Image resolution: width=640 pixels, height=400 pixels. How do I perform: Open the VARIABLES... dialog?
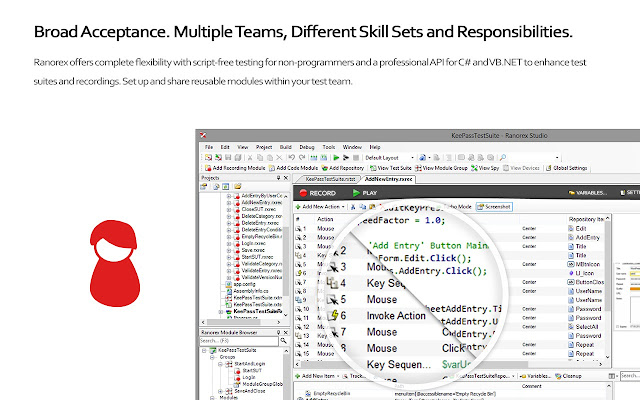click(x=588, y=193)
